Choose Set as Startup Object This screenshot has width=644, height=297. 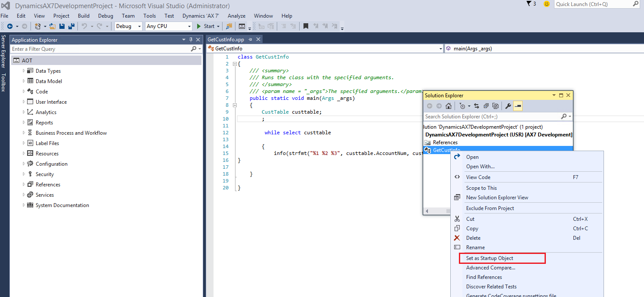[x=489, y=258]
